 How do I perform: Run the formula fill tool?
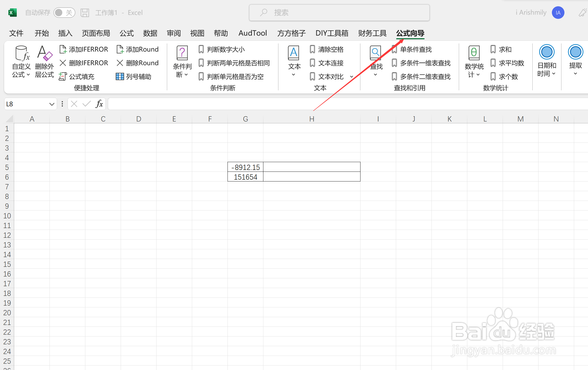point(77,76)
